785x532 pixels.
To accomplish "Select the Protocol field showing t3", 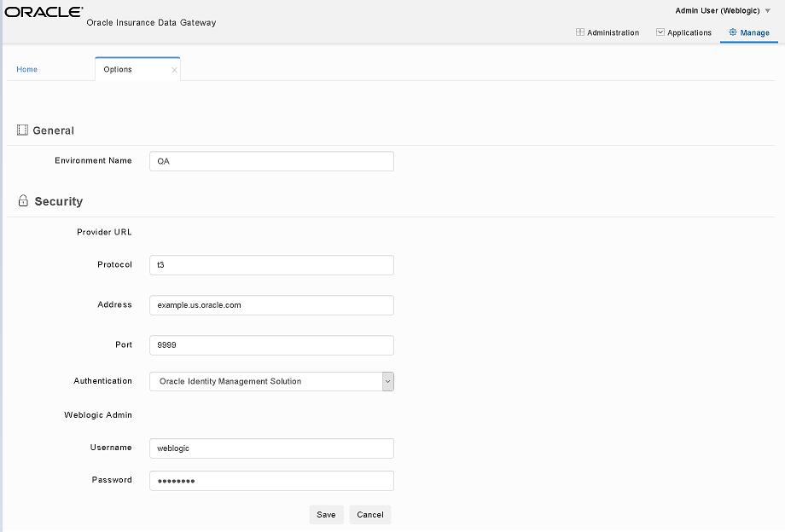I will click(x=271, y=265).
